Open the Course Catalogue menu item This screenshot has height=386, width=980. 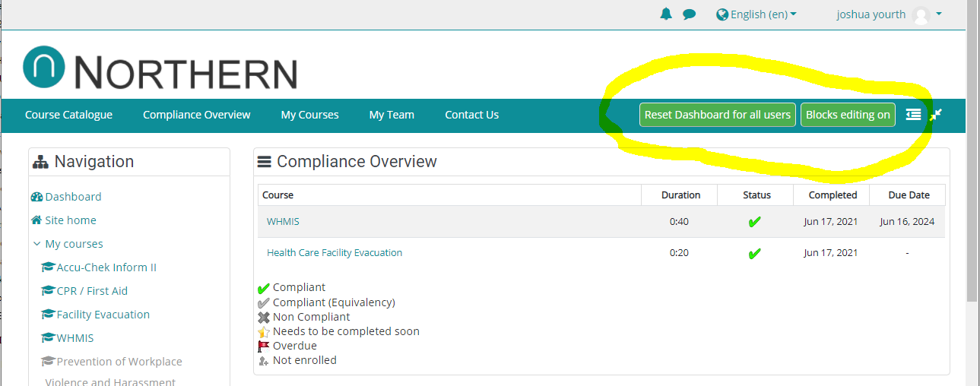pos(68,115)
